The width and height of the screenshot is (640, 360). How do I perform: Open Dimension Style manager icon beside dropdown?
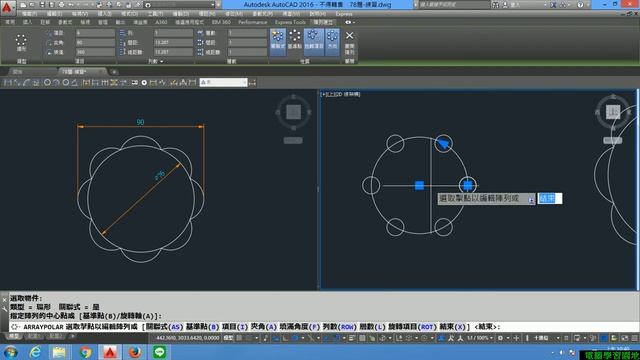[252, 82]
